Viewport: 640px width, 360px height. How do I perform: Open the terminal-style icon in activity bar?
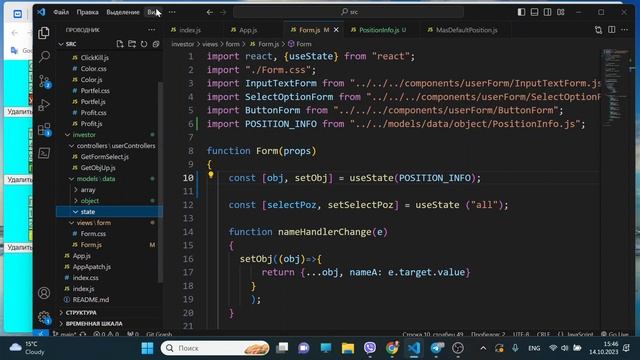44,153
